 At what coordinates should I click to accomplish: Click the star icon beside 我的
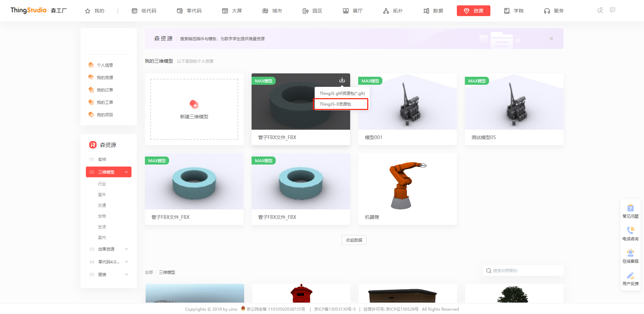click(87, 10)
